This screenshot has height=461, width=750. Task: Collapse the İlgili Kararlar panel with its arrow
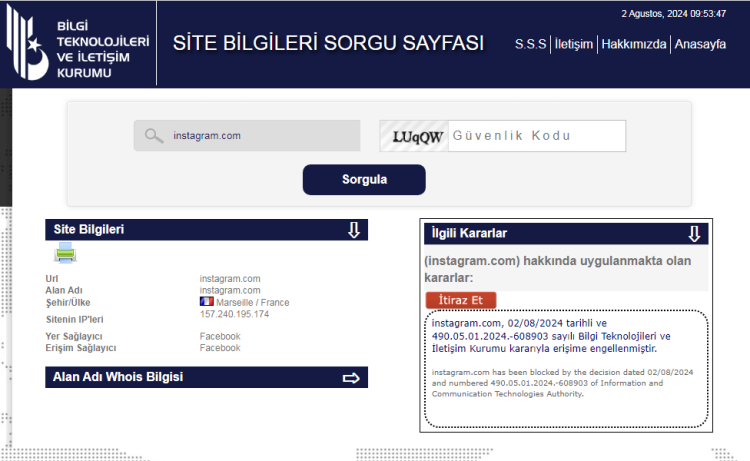click(x=694, y=234)
